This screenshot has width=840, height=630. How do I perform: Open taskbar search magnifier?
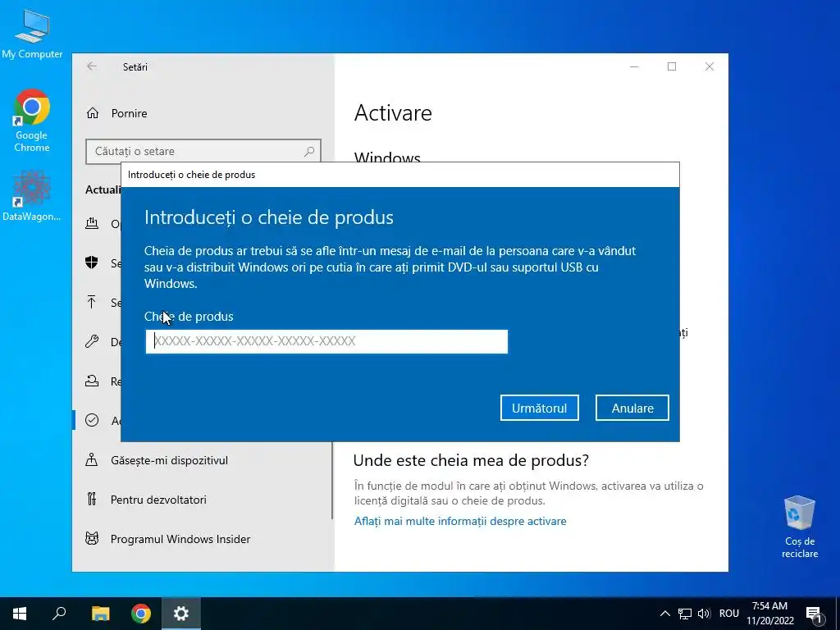(59, 614)
